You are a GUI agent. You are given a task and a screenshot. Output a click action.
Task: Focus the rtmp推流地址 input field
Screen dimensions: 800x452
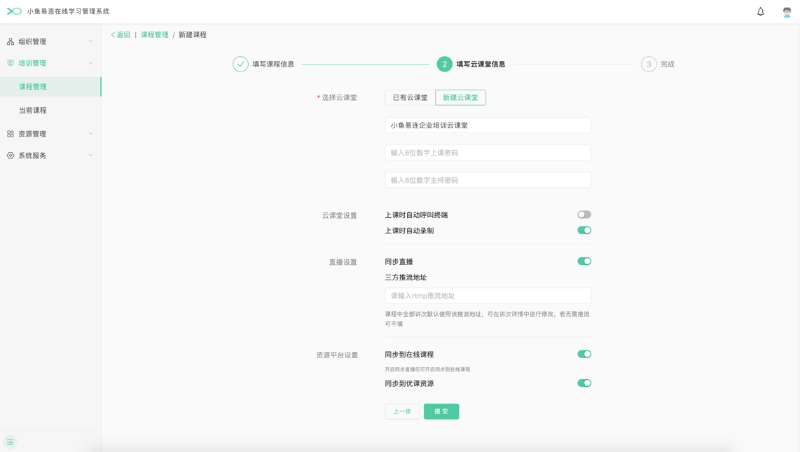488,296
